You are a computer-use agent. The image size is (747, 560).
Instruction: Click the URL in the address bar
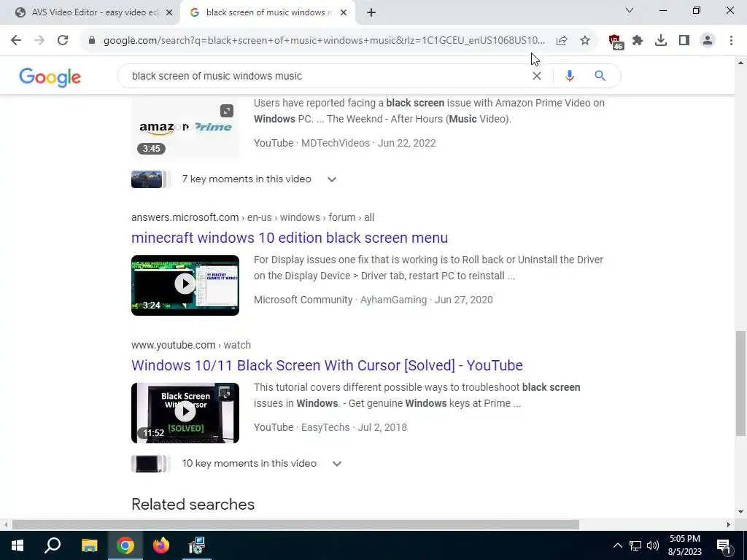point(324,41)
